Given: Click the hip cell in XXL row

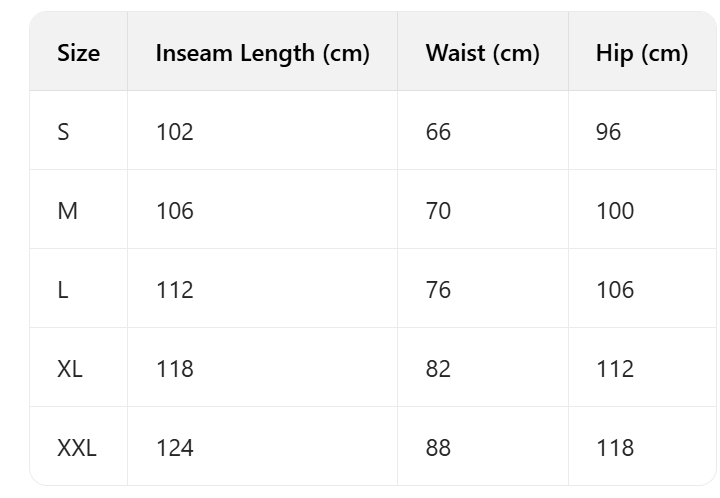Looking at the screenshot, I should click(x=614, y=448).
